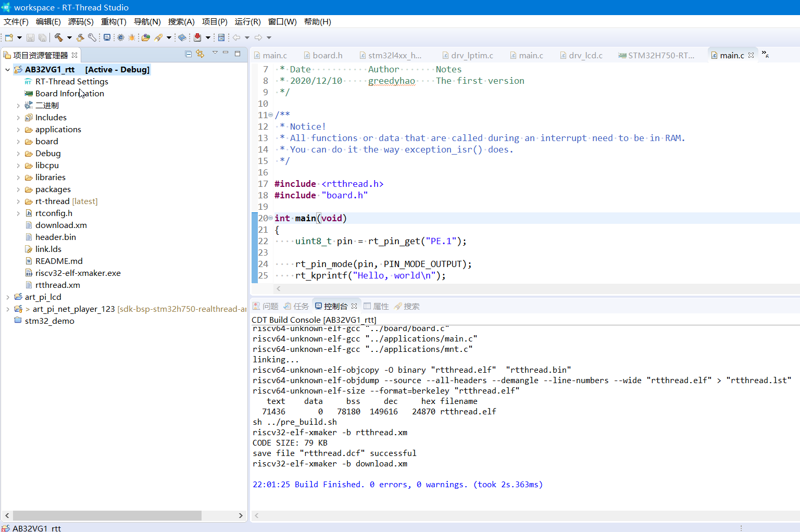This screenshot has height=532, width=800.
Task: Click the blue window layout toolbar icon
Action: click(221, 37)
